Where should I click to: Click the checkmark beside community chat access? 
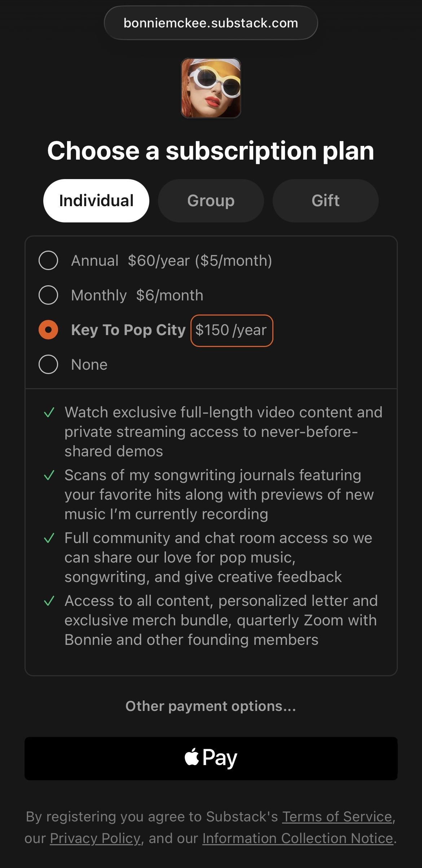pyautogui.click(x=49, y=538)
